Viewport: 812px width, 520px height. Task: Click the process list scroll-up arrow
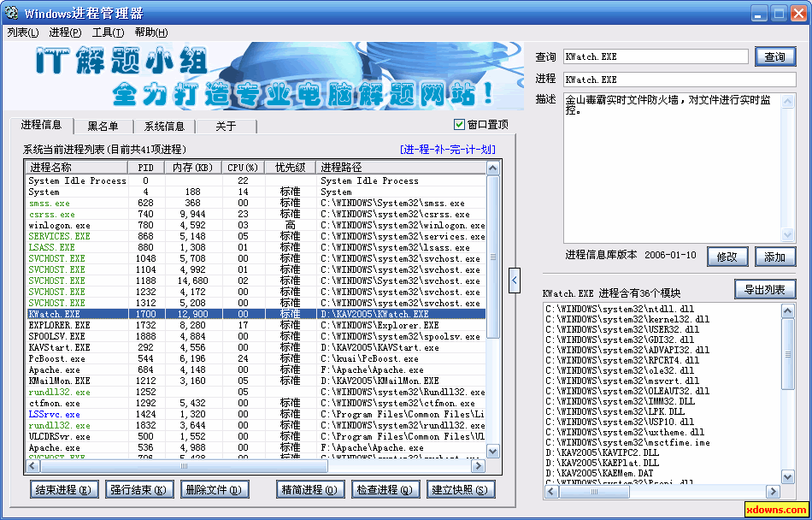(492, 168)
